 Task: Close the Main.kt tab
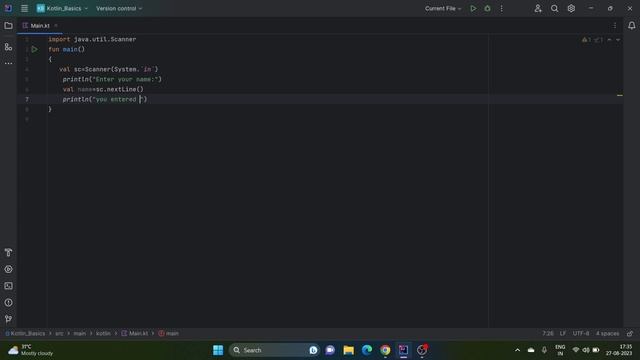(x=56, y=26)
